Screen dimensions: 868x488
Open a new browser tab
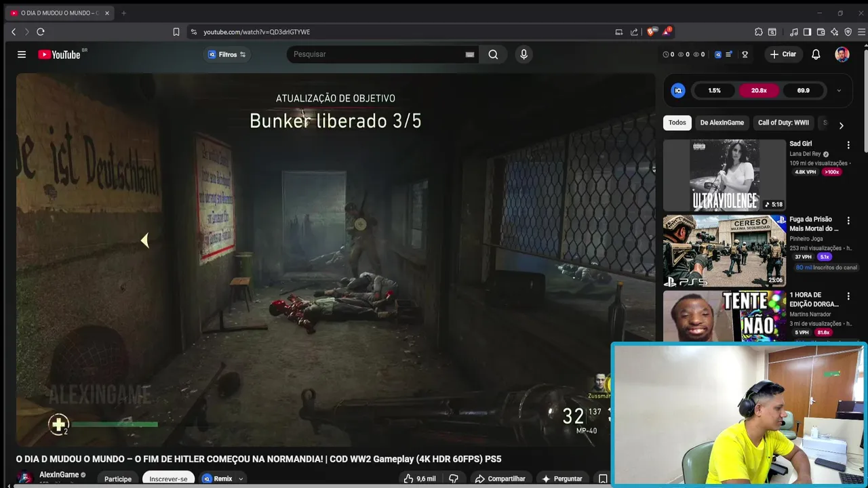coord(123,13)
